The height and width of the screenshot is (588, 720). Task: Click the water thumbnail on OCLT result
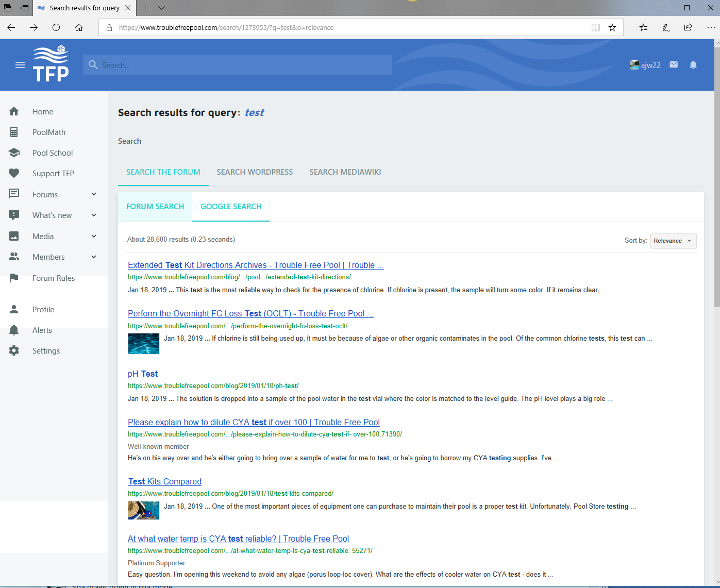[144, 344]
